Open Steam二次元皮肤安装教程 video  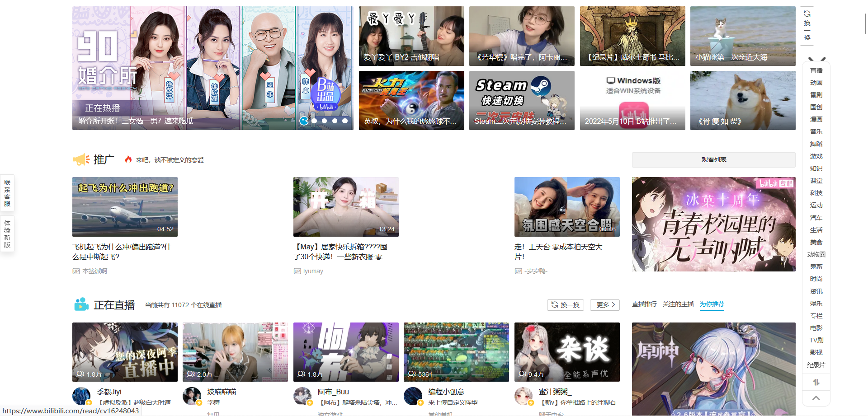[x=522, y=100]
